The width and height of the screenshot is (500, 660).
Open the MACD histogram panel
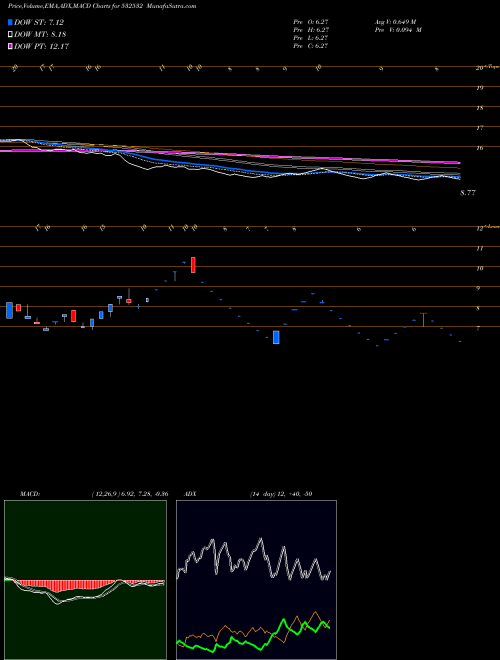(85, 580)
